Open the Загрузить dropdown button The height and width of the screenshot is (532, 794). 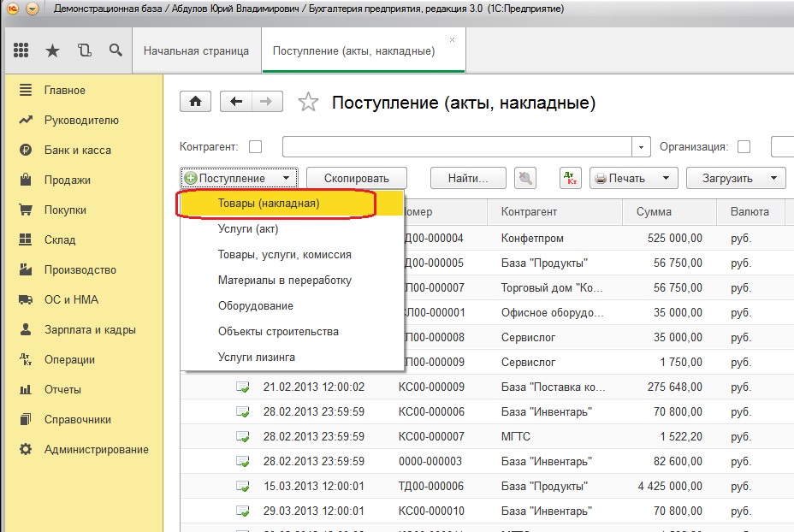(736, 178)
